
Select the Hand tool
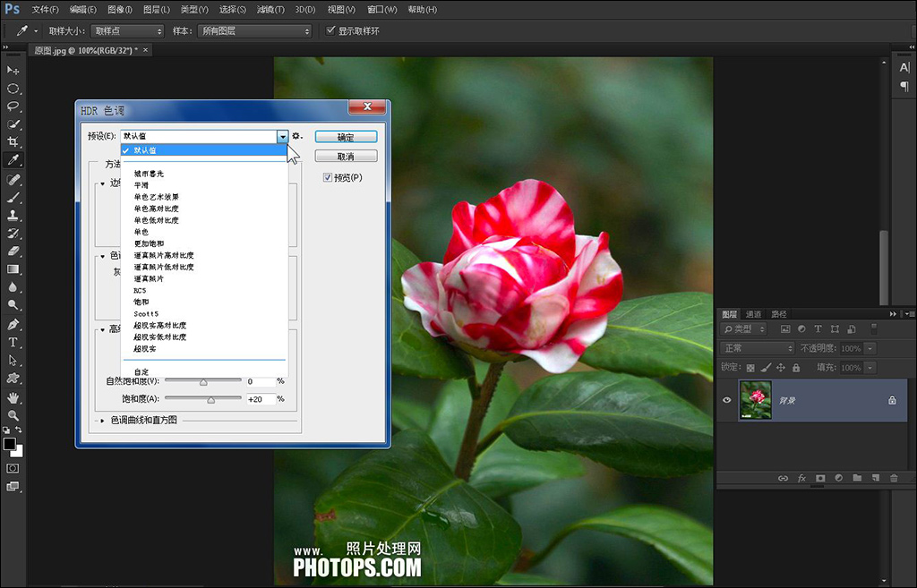click(13, 398)
